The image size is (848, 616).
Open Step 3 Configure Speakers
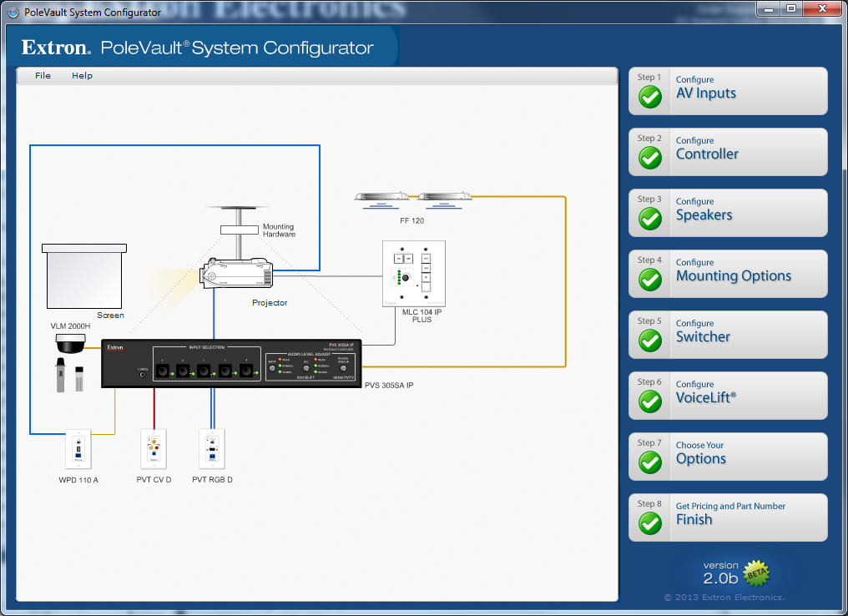[x=728, y=213]
